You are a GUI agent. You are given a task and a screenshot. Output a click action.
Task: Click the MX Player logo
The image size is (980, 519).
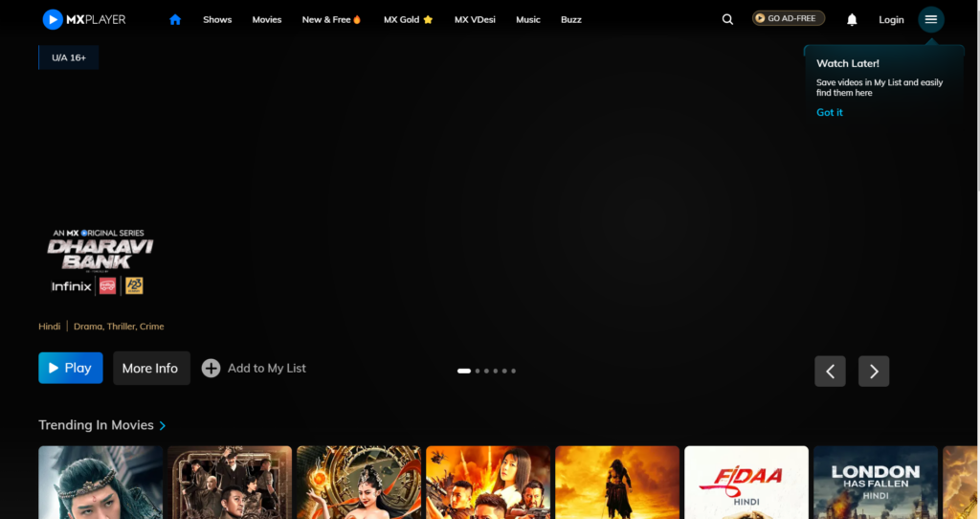click(x=84, y=19)
